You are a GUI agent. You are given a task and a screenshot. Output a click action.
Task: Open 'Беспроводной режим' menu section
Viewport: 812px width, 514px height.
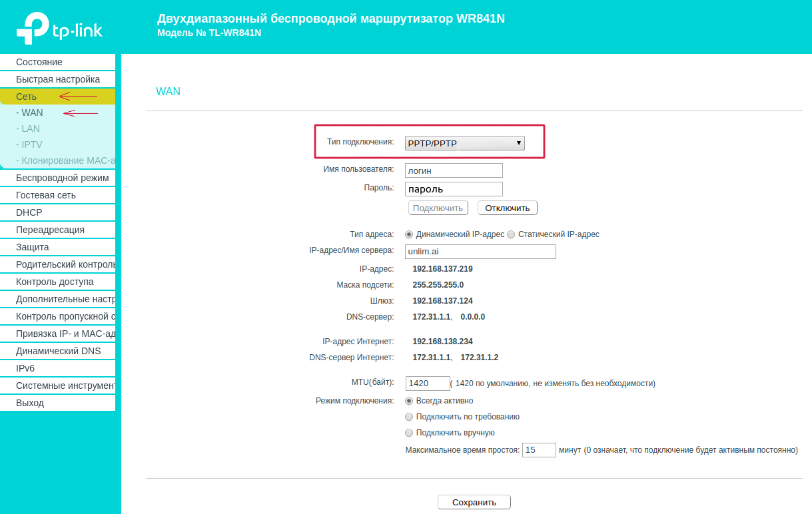pyautogui.click(x=62, y=178)
